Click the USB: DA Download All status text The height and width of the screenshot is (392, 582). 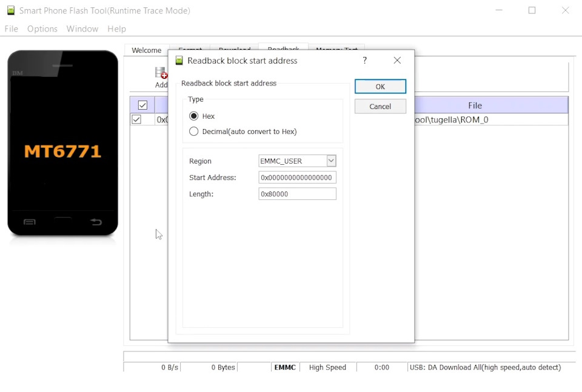(x=485, y=367)
